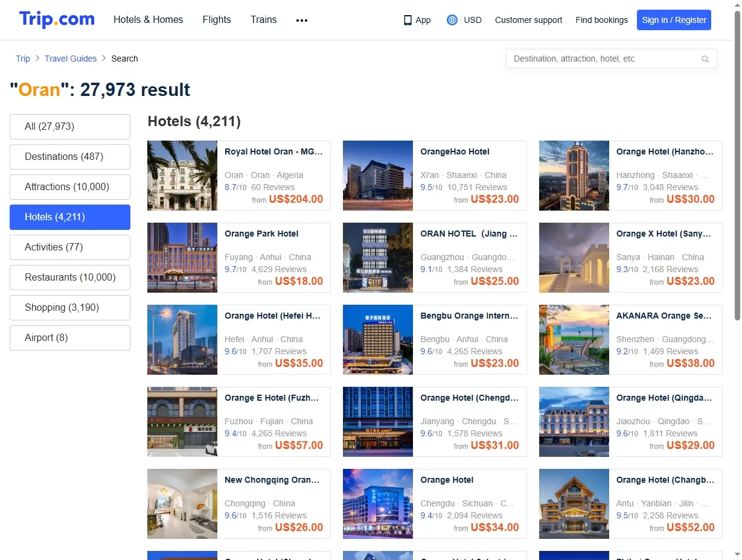Click the 4,629 Reviews text

click(279, 269)
